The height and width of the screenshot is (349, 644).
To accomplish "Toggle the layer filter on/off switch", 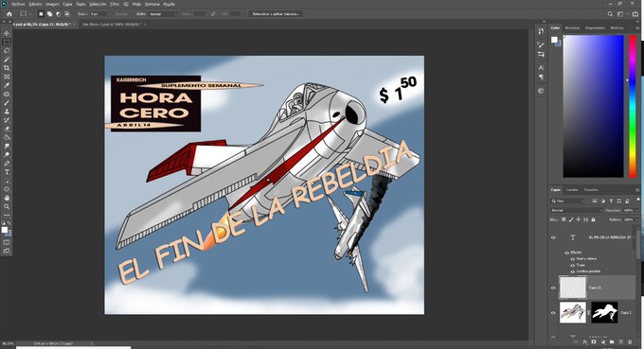I will click(637, 200).
